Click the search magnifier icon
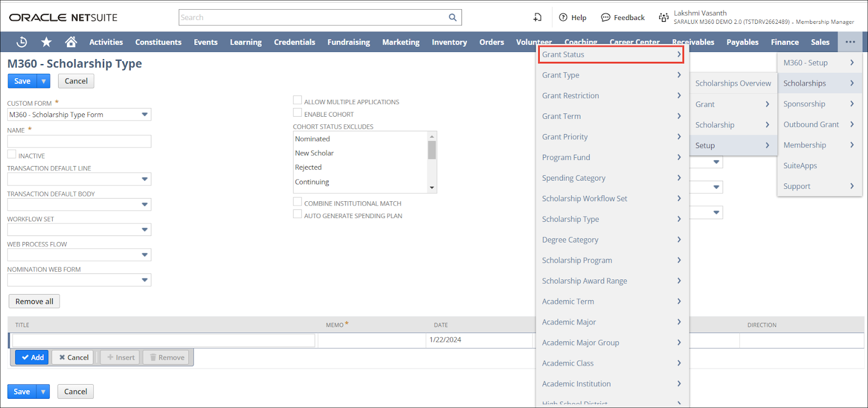 tap(452, 17)
